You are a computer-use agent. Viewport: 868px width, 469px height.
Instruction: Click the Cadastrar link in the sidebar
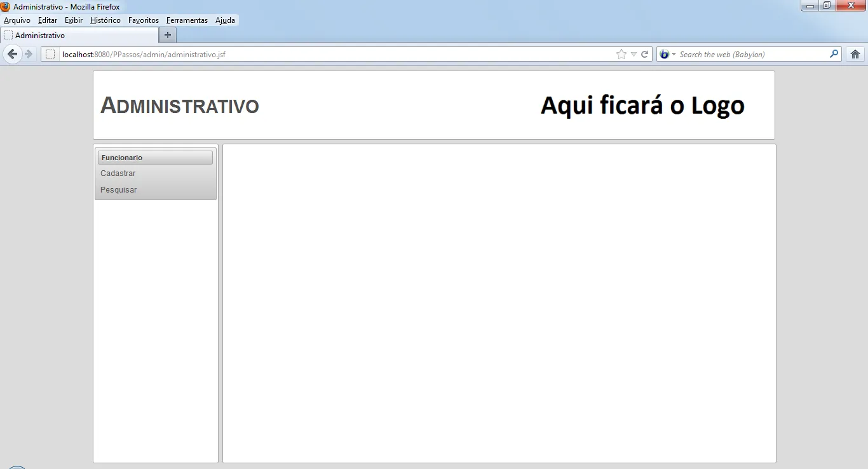point(118,173)
